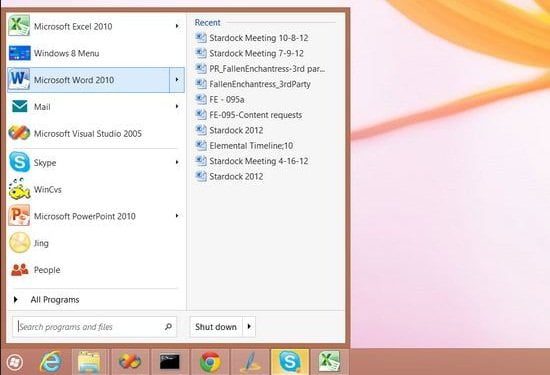Expand the Mail jump list arrow

(x=177, y=106)
